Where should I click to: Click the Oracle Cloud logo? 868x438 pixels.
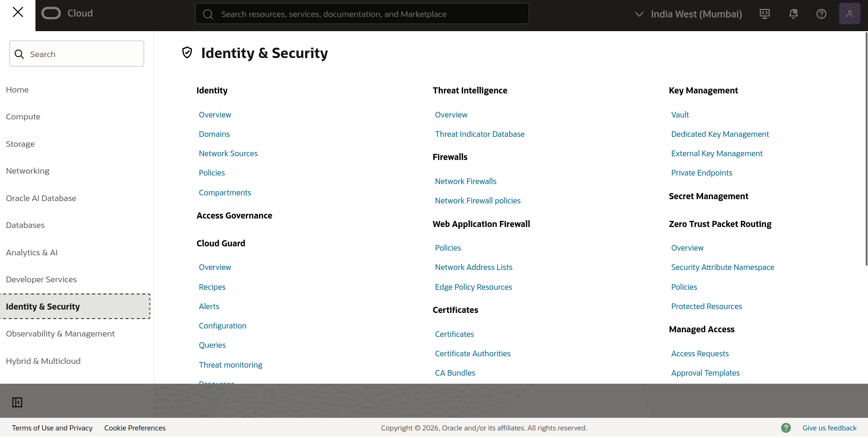click(67, 13)
